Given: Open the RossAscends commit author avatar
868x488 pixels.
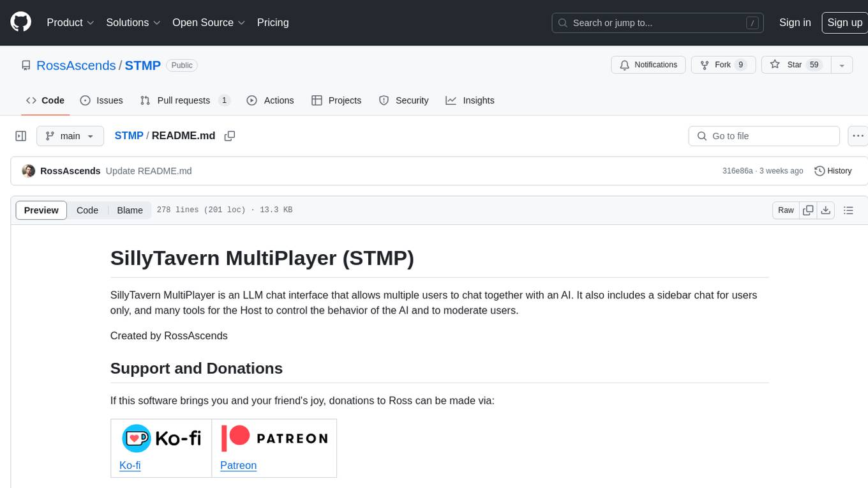Looking at the screenshot, I should 28,171.
